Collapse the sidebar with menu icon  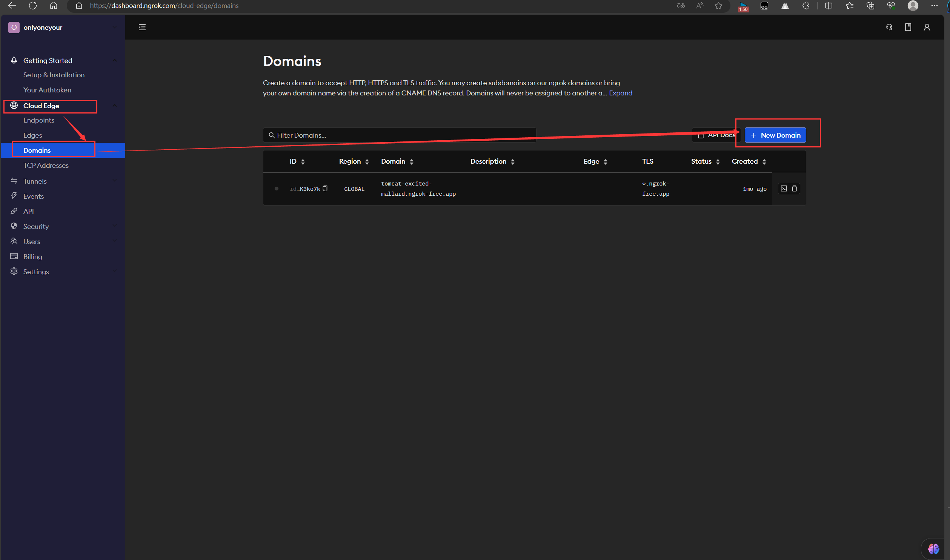click(x=142, y=27)
